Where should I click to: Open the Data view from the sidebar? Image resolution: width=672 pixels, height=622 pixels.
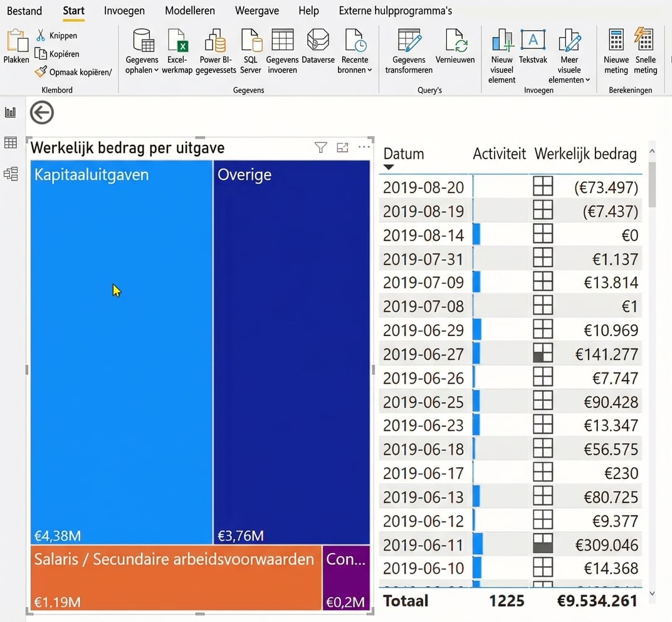point(10,142)
